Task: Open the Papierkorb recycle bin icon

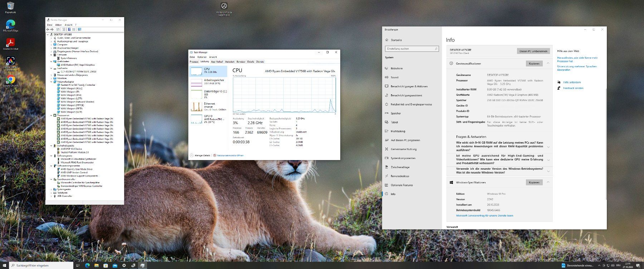Action: (10, 7)
